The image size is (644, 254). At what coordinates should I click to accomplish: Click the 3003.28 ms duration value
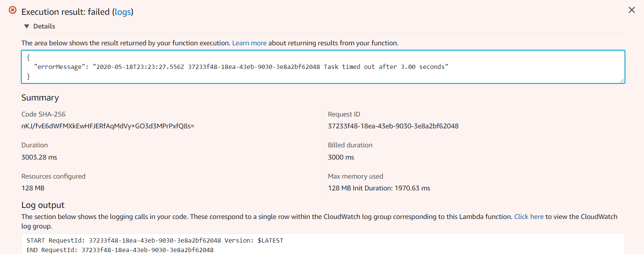pos(39,157)
